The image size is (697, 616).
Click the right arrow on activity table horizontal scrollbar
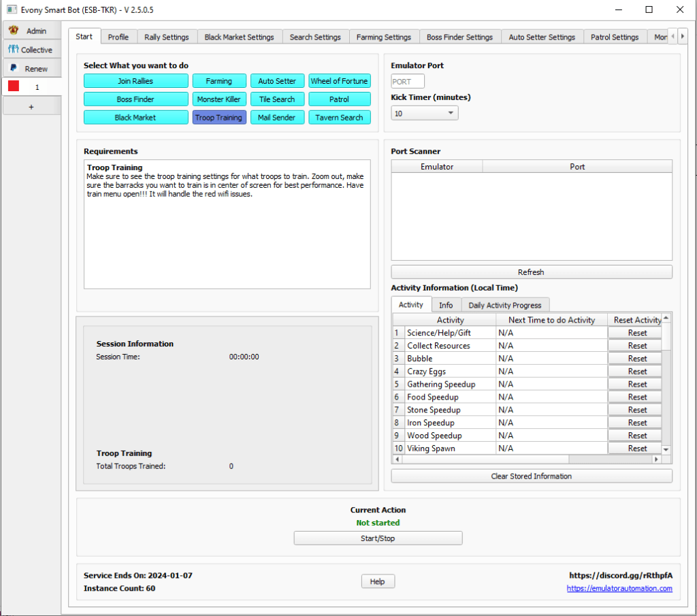(657, 459)
